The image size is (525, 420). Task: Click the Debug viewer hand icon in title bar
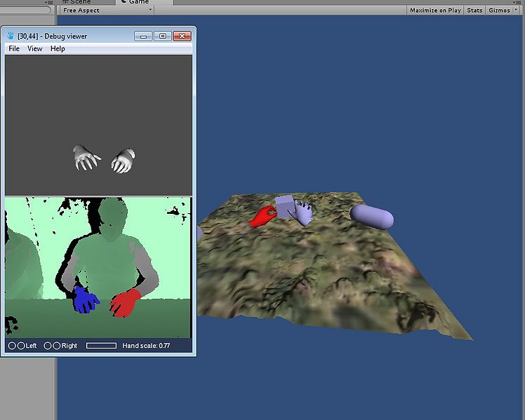tap(11, 36)
